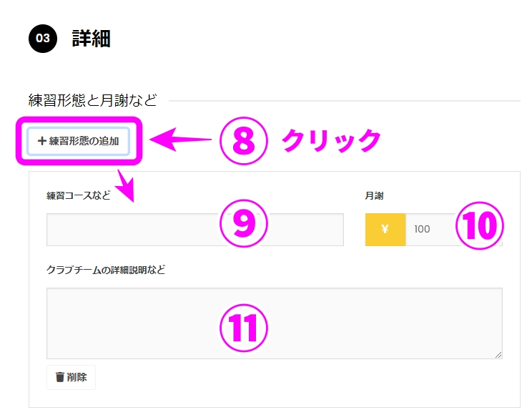Image resolution: width=532 pixels, height=410 pixels.
Task: Click the 練習形態と月謝など subsection title
Action: pyautogui.click(x=92, y=100)
